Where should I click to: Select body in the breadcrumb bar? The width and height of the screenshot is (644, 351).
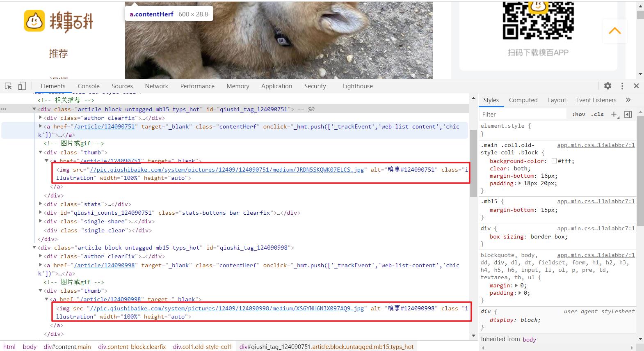(30, 346)
